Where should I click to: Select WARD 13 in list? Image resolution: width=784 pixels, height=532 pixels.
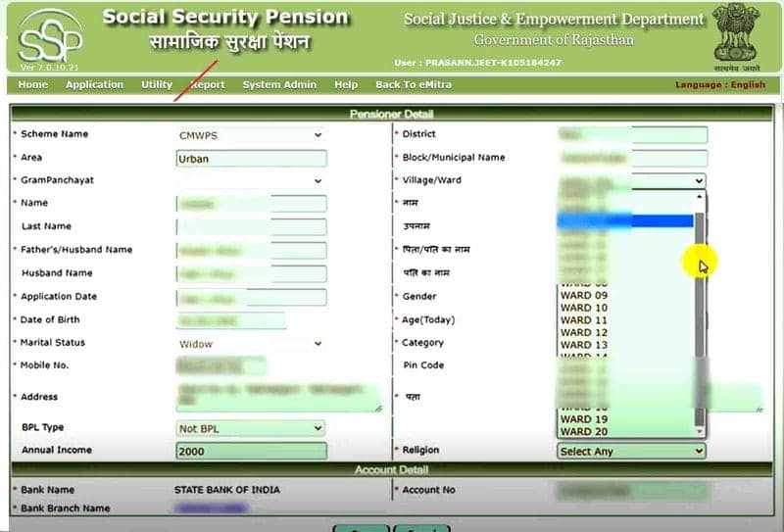[x=626, y=345]
